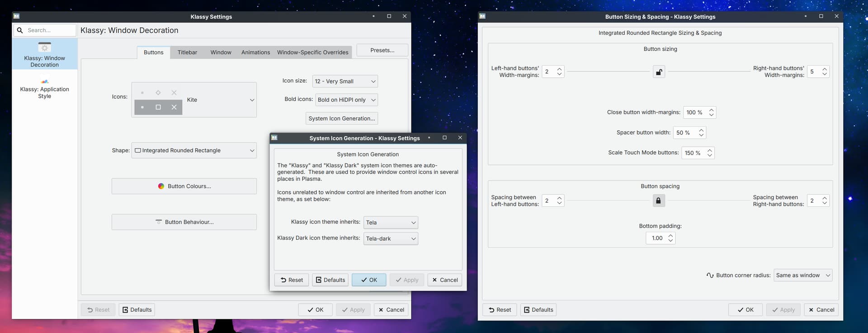Open the Bold icons dropdown
Viewport: 868px width, 333px height.
(x=347, y=100)
